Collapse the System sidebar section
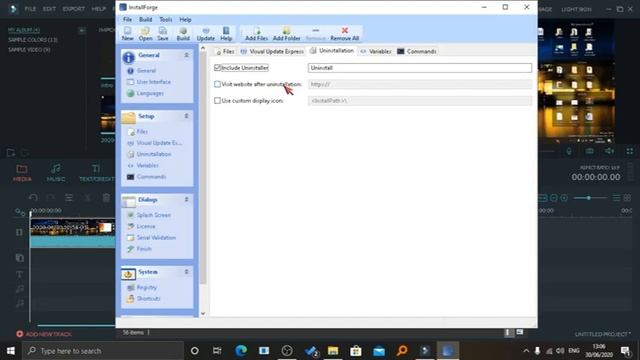The width and height of the screenshot is (640, 360). [x=187, y=272]
